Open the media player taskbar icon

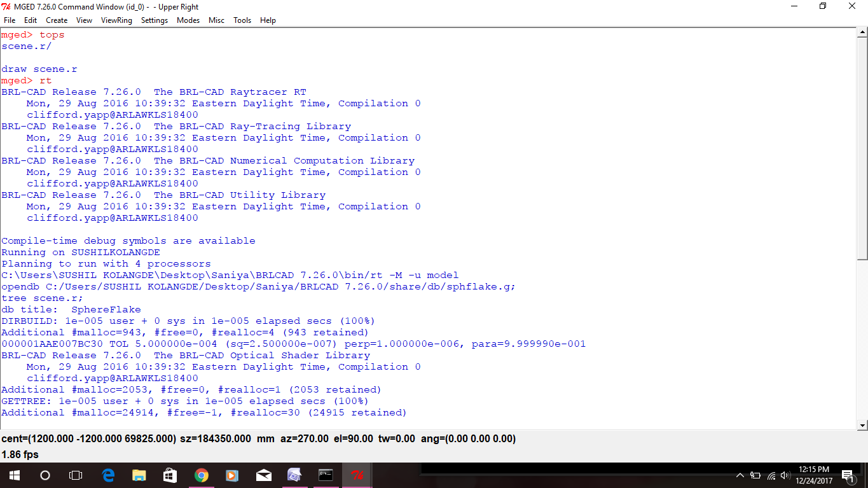232,475
